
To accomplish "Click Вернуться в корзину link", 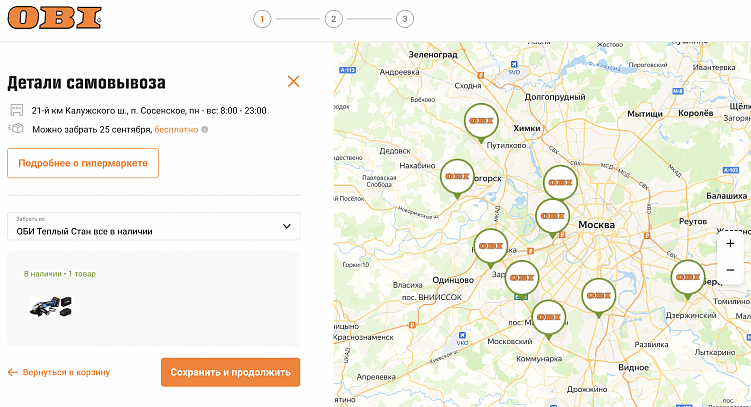I will 66,372.
